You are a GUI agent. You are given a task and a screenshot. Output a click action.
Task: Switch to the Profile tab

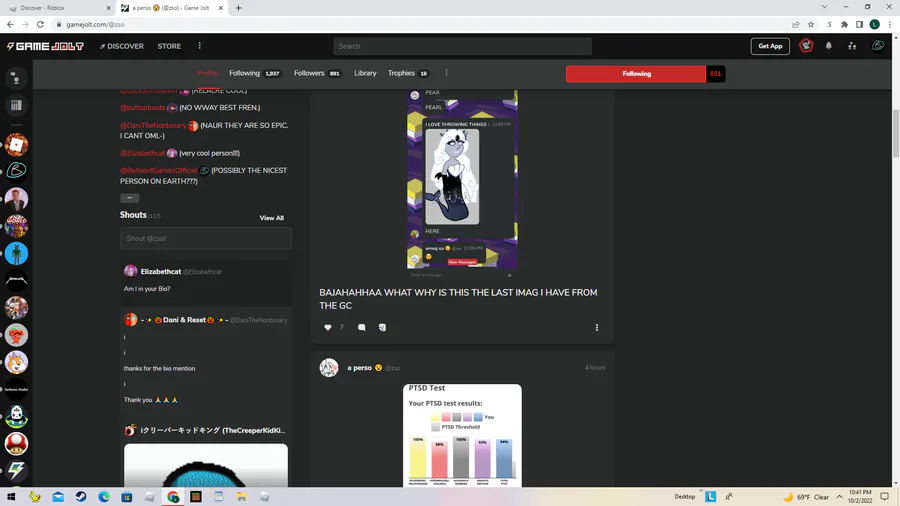coord(208,73)
